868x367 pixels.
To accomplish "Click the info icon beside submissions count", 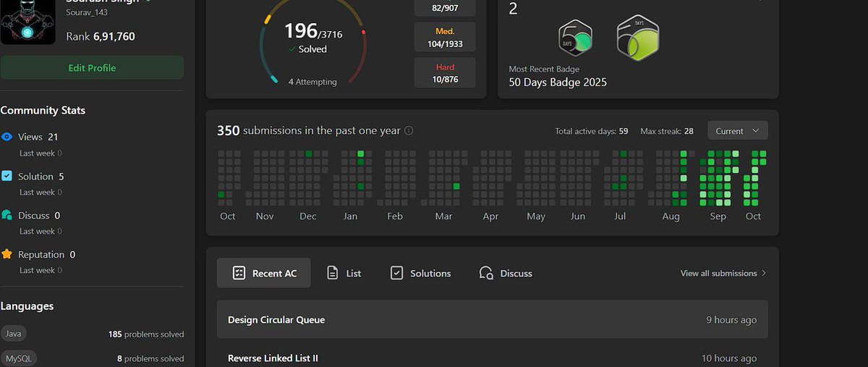I will pyautogui.click(x=409, y=131).
